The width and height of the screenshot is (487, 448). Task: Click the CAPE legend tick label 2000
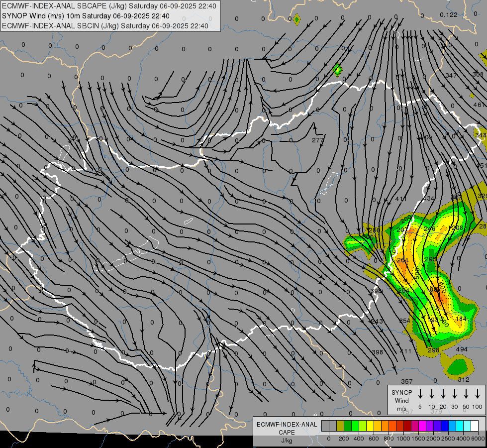[433, 439]
